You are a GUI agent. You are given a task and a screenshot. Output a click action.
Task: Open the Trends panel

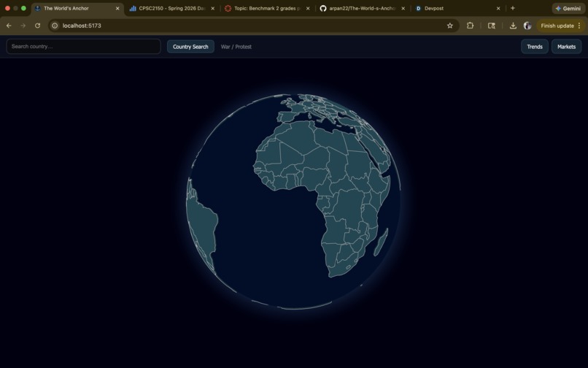pyautogui.click(x=534, y=47)
